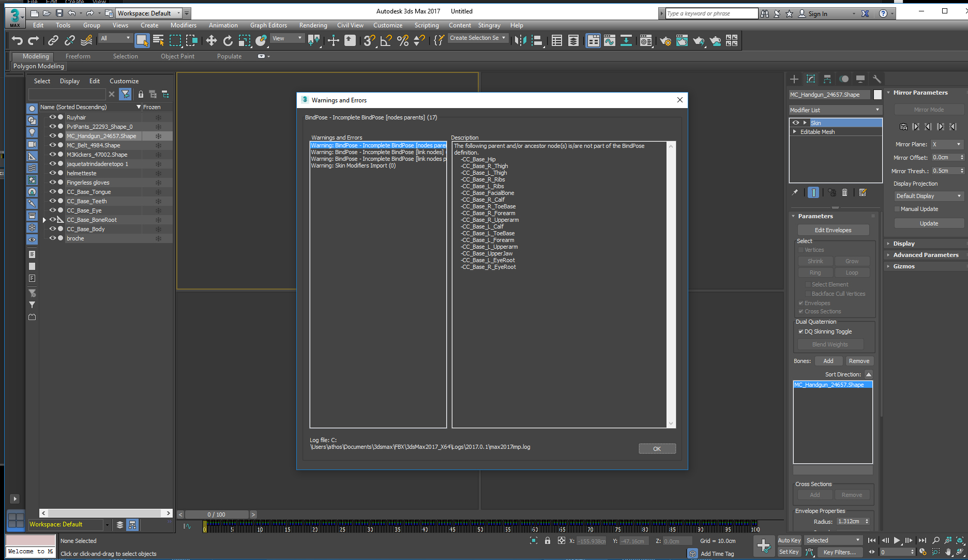Expand the Gizmos rollout
This screenshot has width=968, height=560.
[x=903, y=266]
